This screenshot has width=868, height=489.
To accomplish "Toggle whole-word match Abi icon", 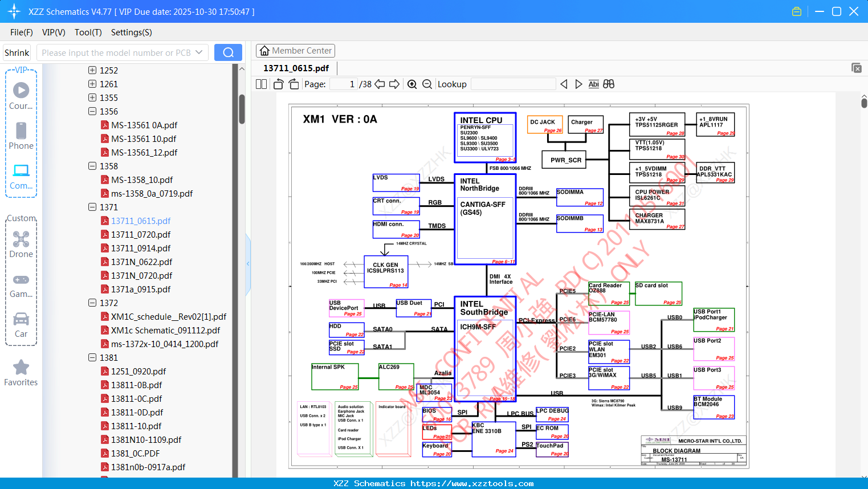I will (593, 84).
